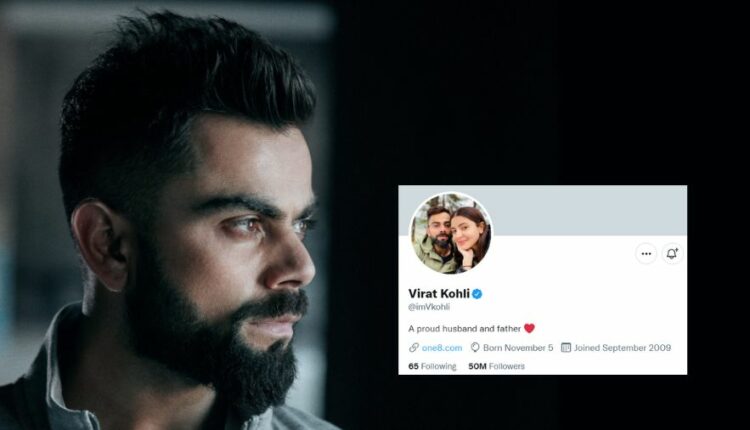The image size is (750, 430).
Task: Click the chain link icon beside one8.com
Action: click(x=414, y=348)
